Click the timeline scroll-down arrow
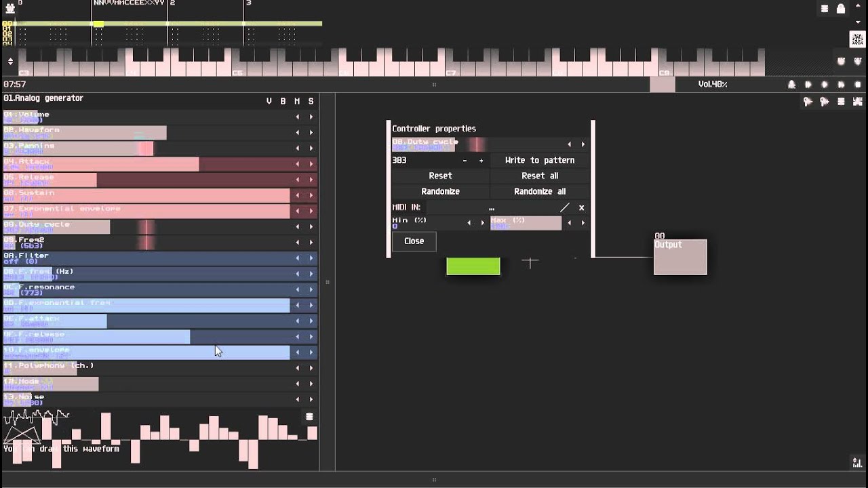This screenshot has width=868, height=488. [x=859, y=22]
